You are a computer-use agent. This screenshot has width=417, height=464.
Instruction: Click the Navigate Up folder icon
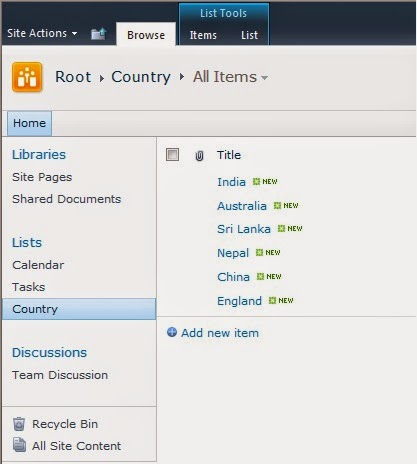tap(98, 34)
